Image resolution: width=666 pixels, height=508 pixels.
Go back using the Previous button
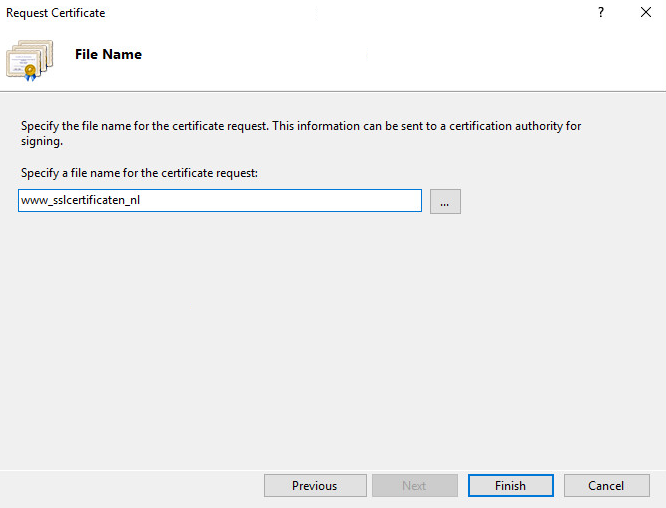(314, 486)
